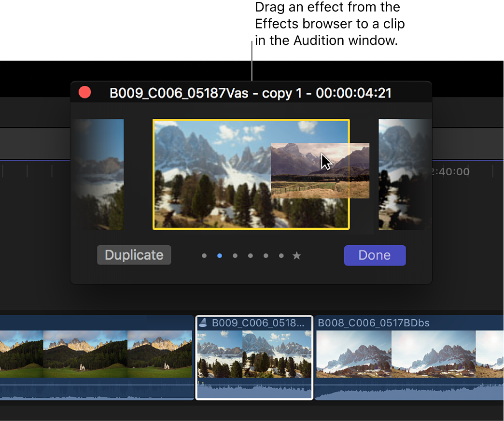The height and width of the screenshot is (421, 504).
Task: Select B008_C006_0517BDbs clip in timeline
Action: point(409,355)
